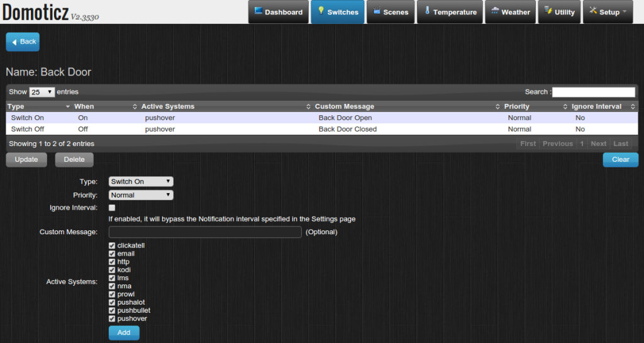Click the Temperature thermometer icon
Screen dimensions: 644x343
coord(427,11)
